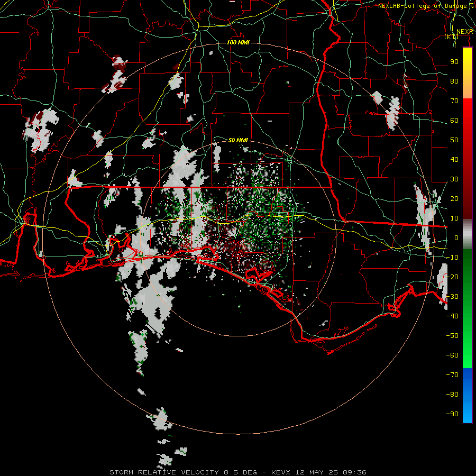Click the KEVX radar site identifier
The width and height of the screenshot is (476, 476).
(281, 472)
